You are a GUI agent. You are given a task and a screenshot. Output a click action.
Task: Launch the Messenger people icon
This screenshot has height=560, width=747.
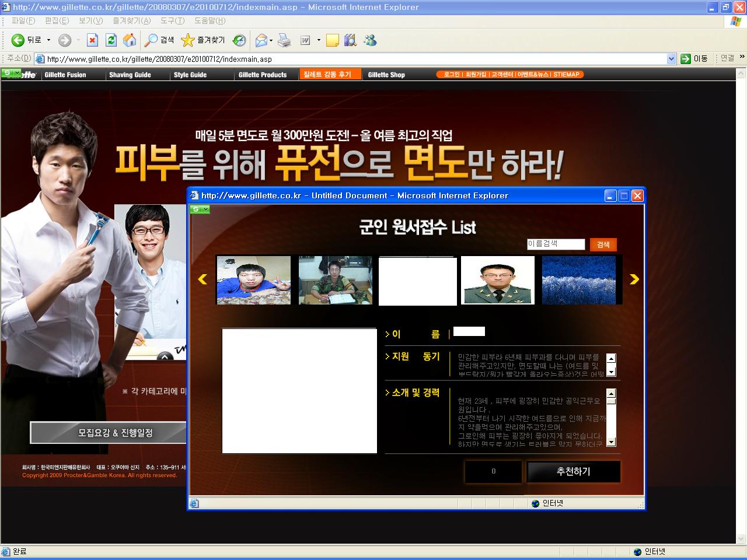(370, 40)
